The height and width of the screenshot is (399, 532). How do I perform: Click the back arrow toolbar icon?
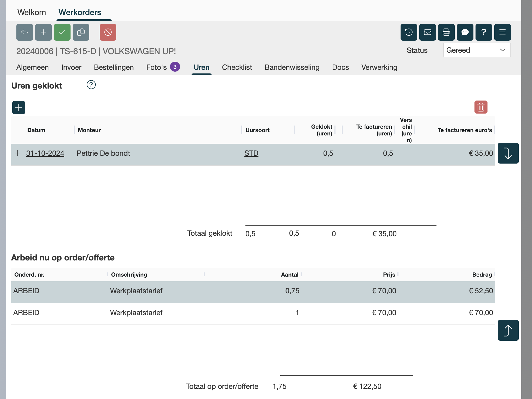(25, 32)
